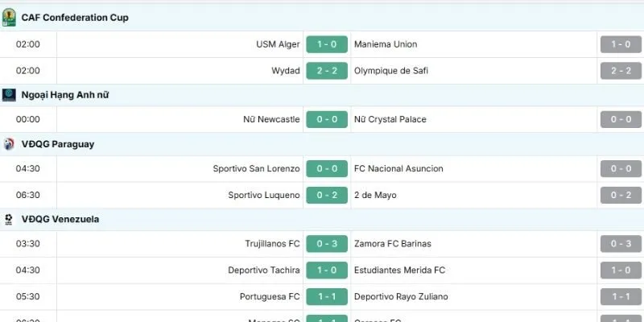Click the Nữ Crystal Palace team name
Screen dimensions: 644x322
[x=390, y=119]
